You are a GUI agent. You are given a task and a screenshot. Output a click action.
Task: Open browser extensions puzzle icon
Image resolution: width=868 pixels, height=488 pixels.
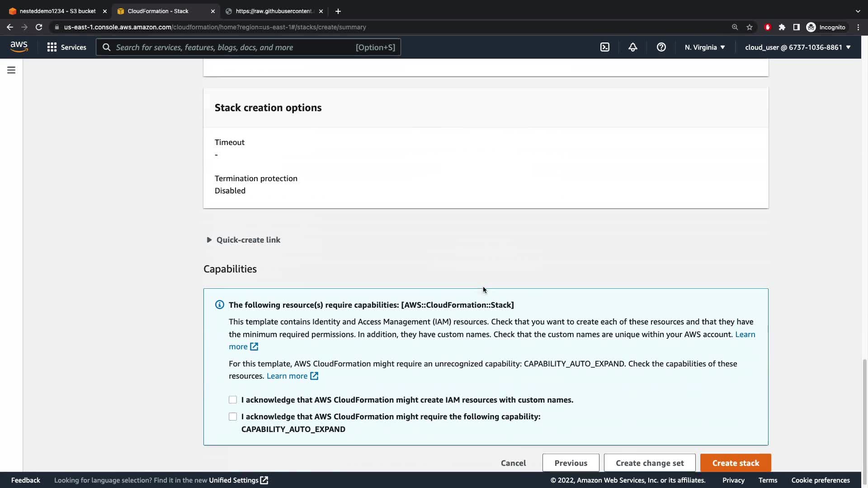(x=782, y=27)
